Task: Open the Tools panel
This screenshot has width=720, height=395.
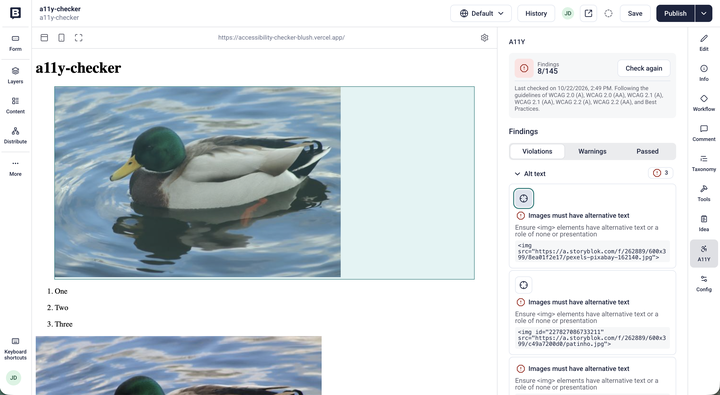Action: pos(704,193)
